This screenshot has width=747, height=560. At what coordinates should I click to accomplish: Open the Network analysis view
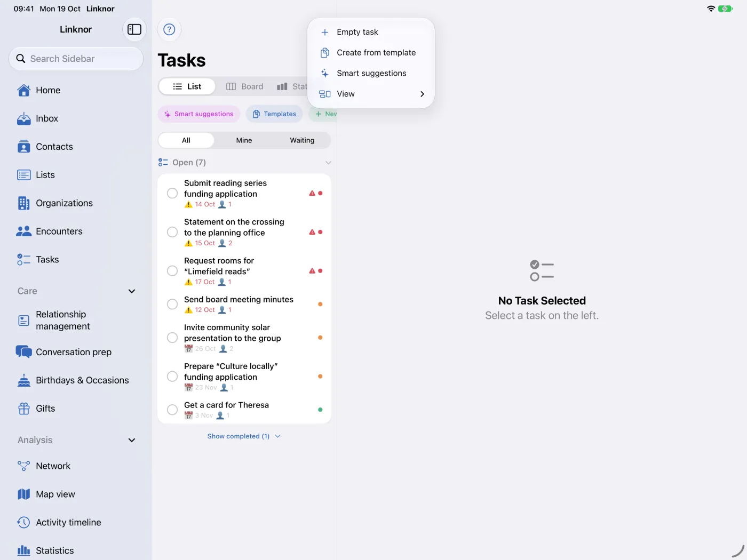[76, 466]
